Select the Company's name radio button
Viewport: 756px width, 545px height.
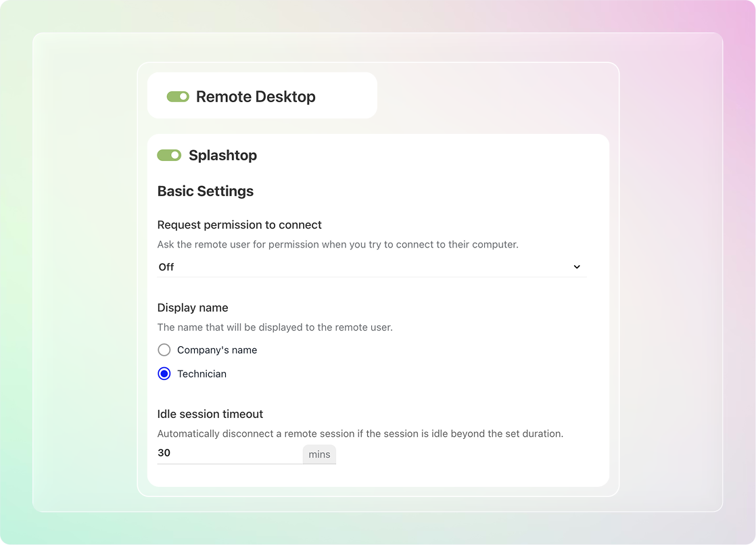pos(164,350)
